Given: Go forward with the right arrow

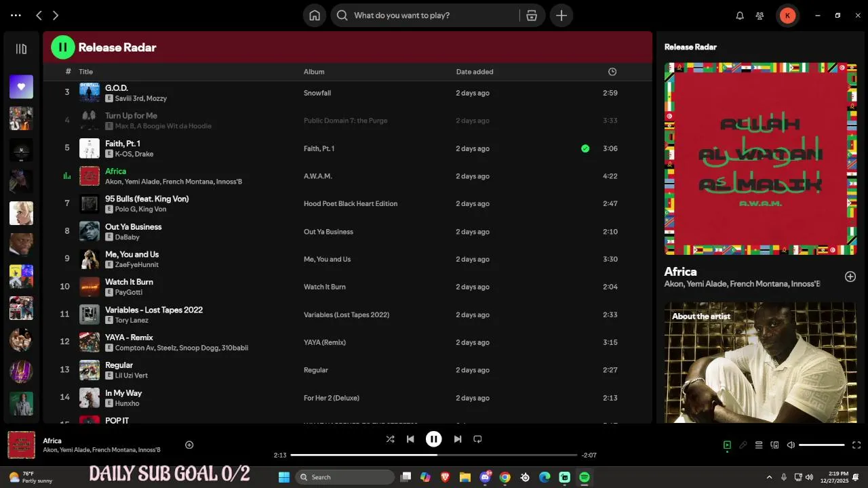Looking at the screenshot, I should click(56, 15).
